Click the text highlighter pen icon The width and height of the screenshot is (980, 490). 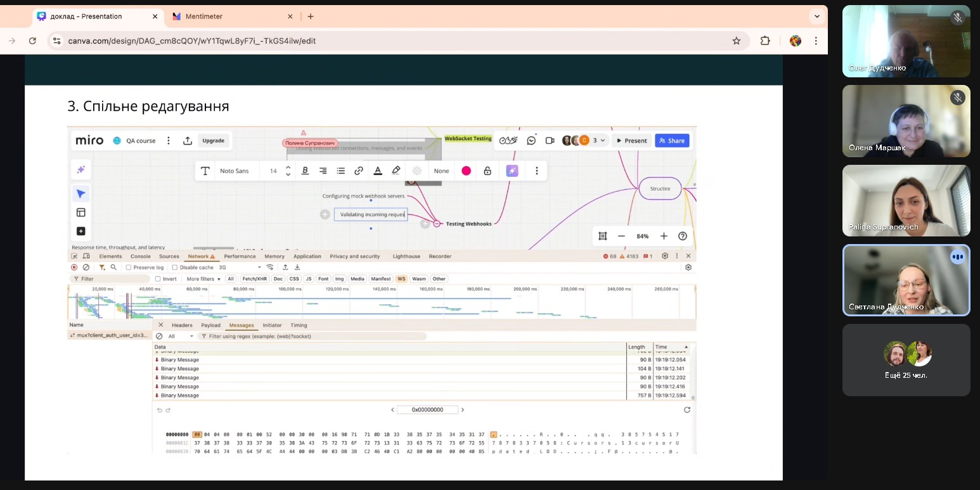click(x=396, y=171)
